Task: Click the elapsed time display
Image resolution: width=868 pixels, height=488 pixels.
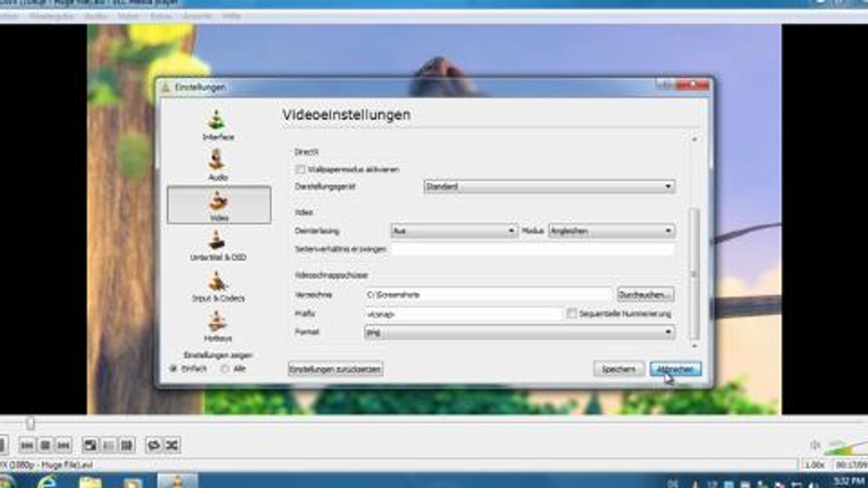Action: 850,466
